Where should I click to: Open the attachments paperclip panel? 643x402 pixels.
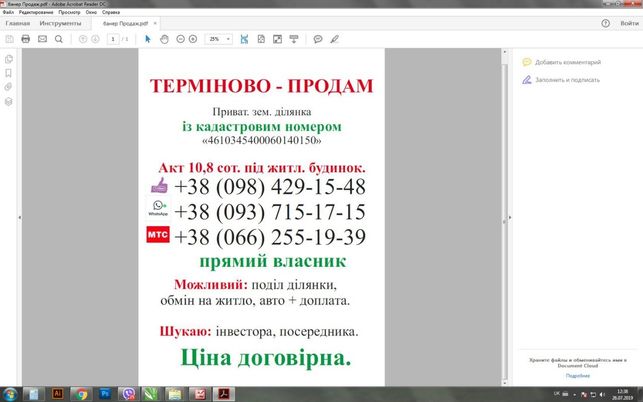8,87
